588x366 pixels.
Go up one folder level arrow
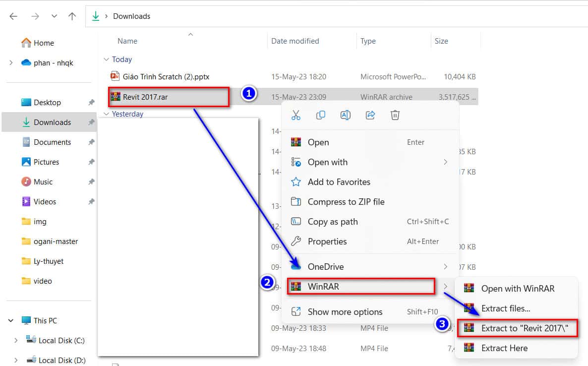72,16
